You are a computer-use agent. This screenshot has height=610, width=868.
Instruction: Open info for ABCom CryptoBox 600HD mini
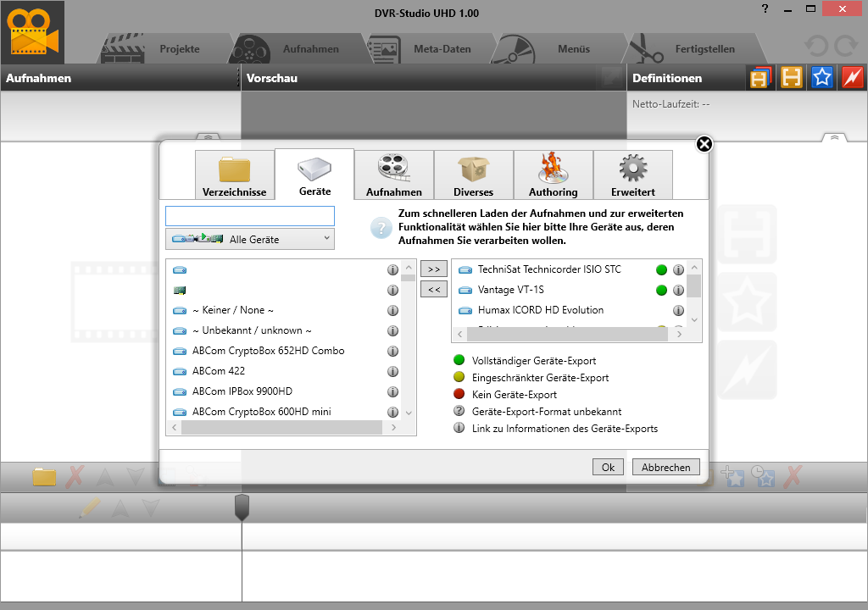(x=392, y=412)
